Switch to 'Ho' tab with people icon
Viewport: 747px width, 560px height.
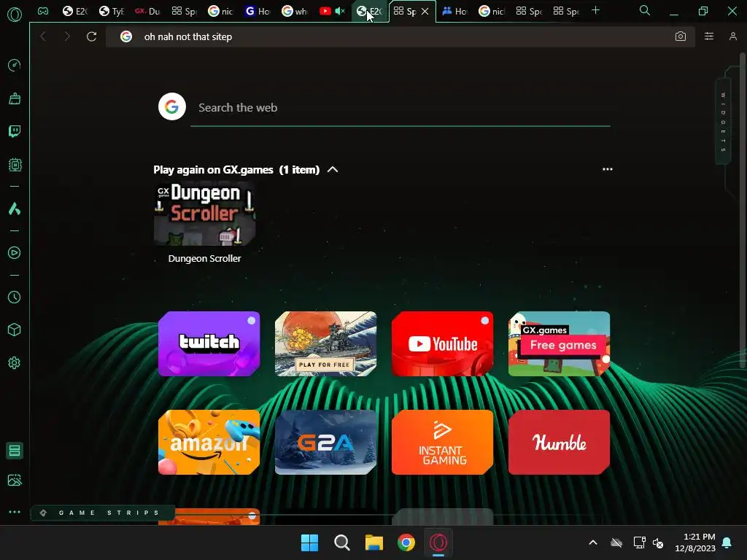pos(454,11)
